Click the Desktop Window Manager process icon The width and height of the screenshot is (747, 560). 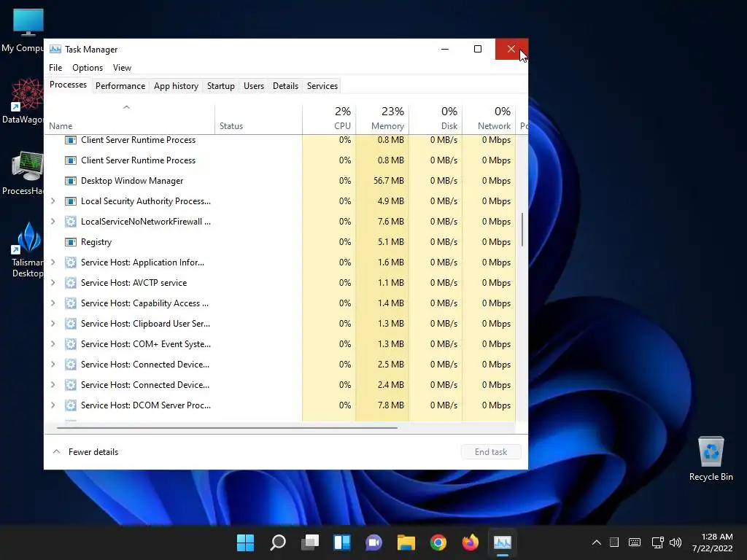71,181
